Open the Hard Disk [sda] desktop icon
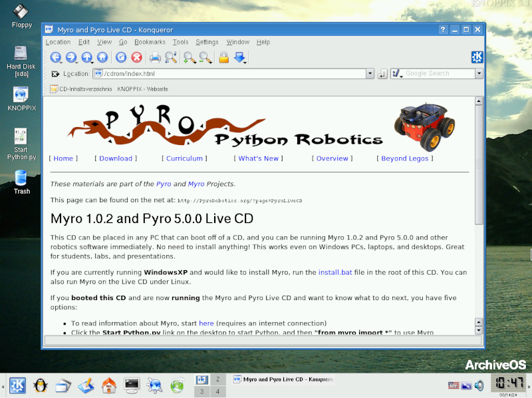 21,61
